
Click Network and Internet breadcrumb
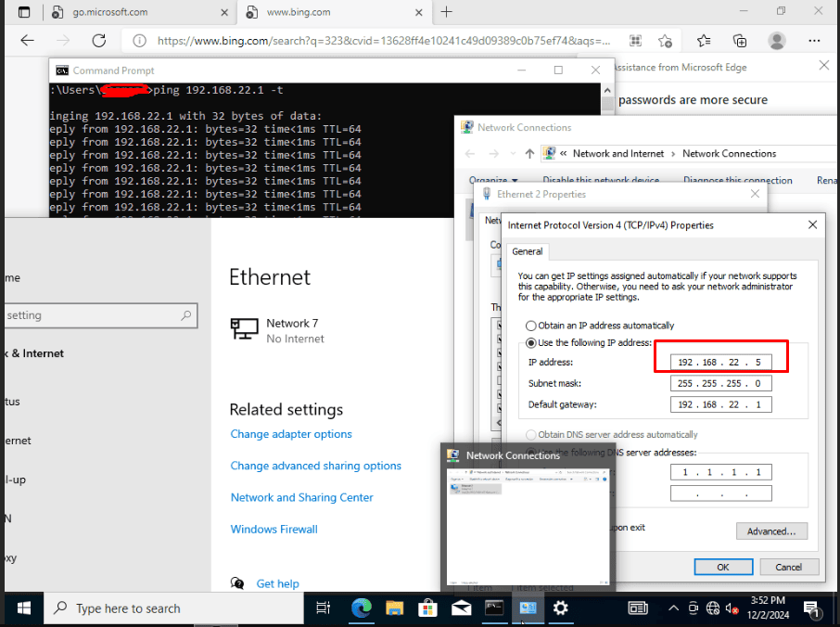click(x=618, y=154)
